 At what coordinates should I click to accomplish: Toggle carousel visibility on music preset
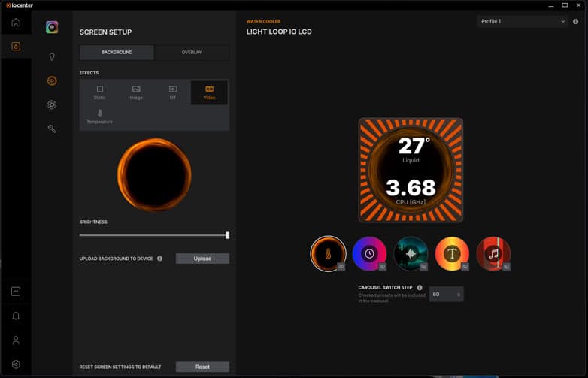tap(506, 266)
